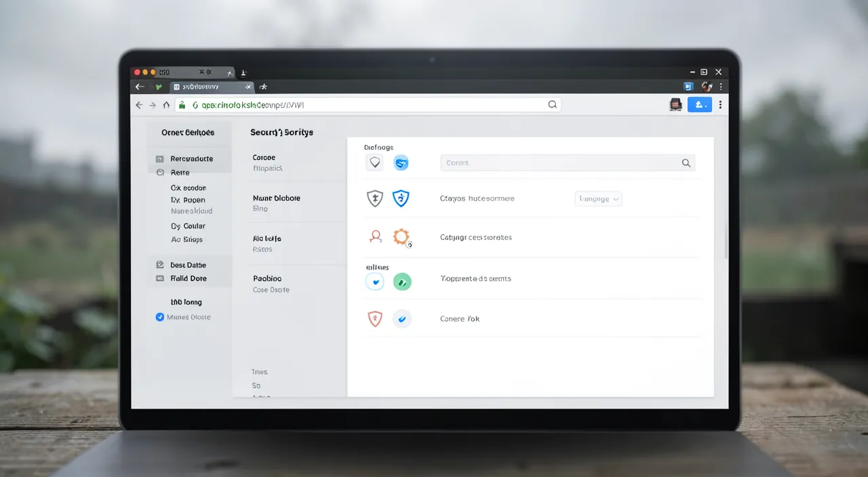The width and height of the screenshot is (868, 477).
Task: Open 'Dese Datbe' in the sidebar
Action: [x=189, y=265]
